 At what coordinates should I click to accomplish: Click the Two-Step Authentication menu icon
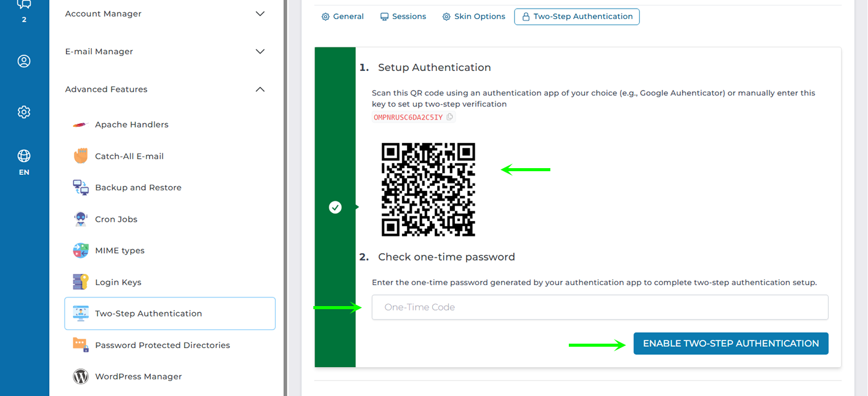click(81, 313)
